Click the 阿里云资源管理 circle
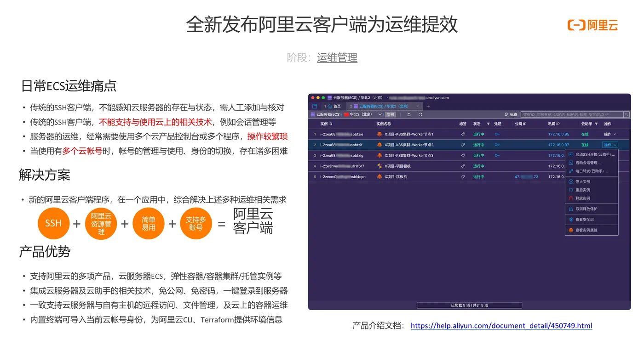This screenshot has width=644, height=362. [101, 223]
